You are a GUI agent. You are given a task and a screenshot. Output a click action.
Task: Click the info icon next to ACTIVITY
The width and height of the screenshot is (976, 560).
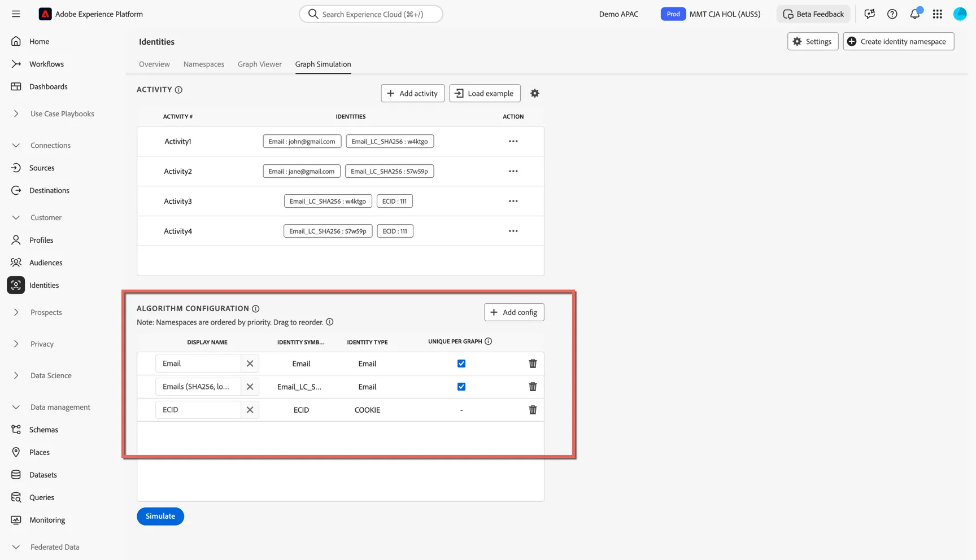[178, 90]
